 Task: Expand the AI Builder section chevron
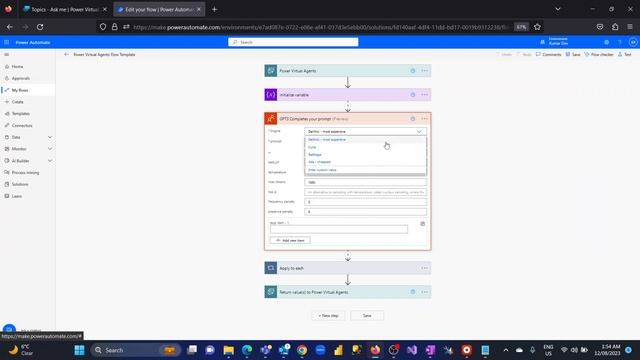coord(50,161)
